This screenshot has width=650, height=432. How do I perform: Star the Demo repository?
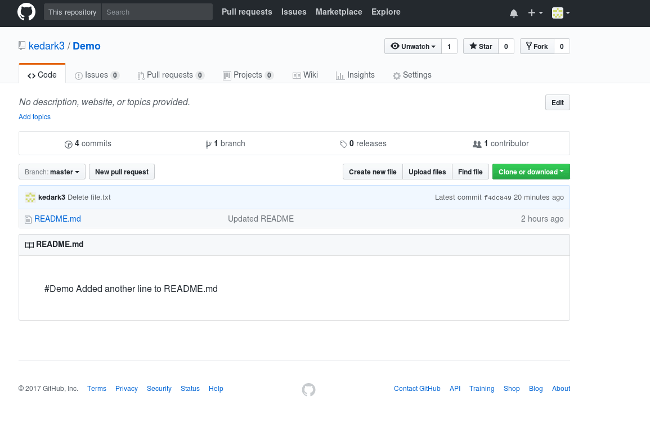(479, 46)
